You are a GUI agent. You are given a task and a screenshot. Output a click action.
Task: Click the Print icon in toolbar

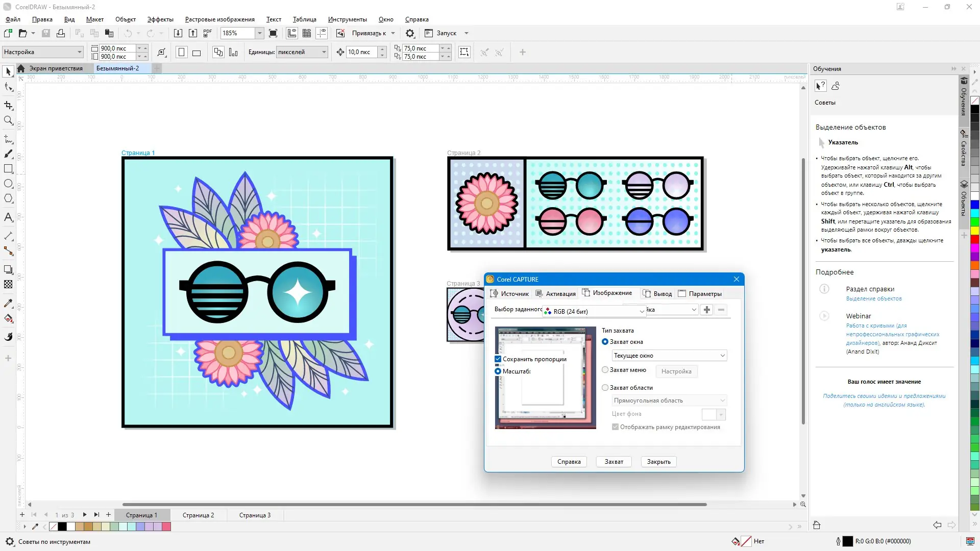tap(61, 33)
